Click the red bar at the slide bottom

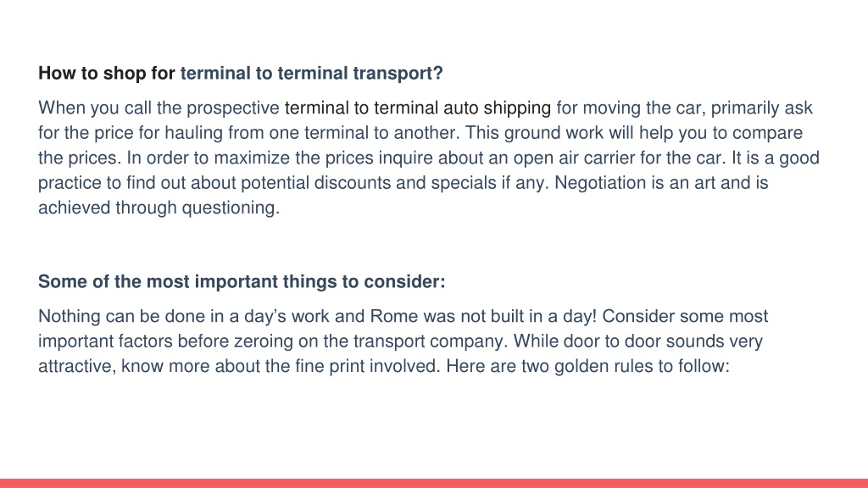coord(434,484)
